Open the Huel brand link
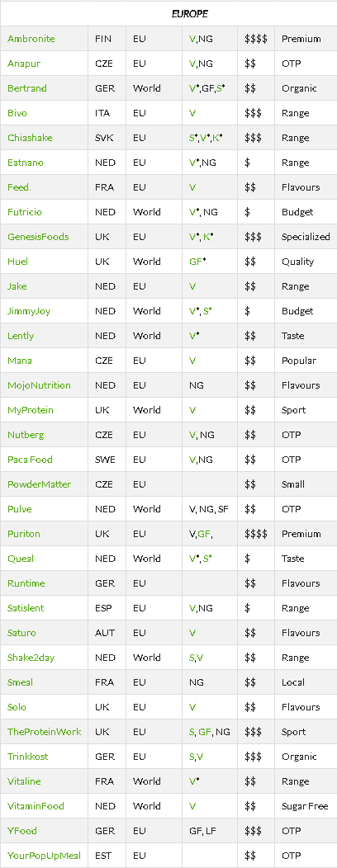 pyautogui.click(x=17, y=262)
